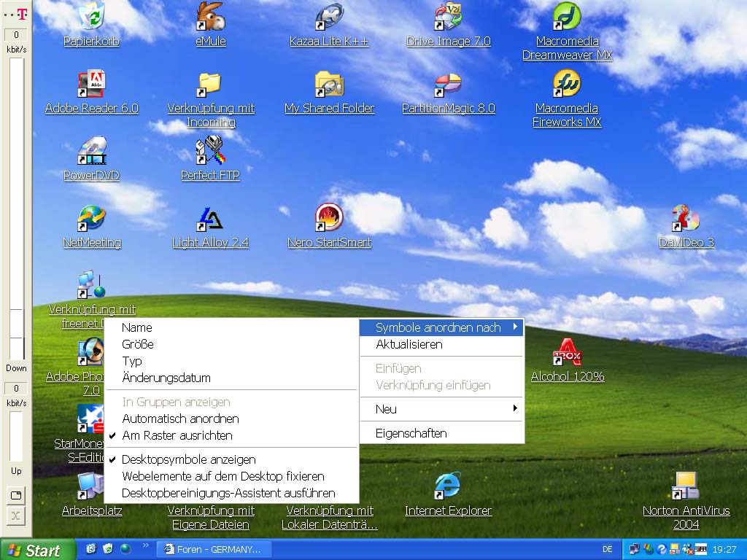Enable Automatisch anordnen
This screenshot has width=747, height=560.
click(x=231, y=419)
